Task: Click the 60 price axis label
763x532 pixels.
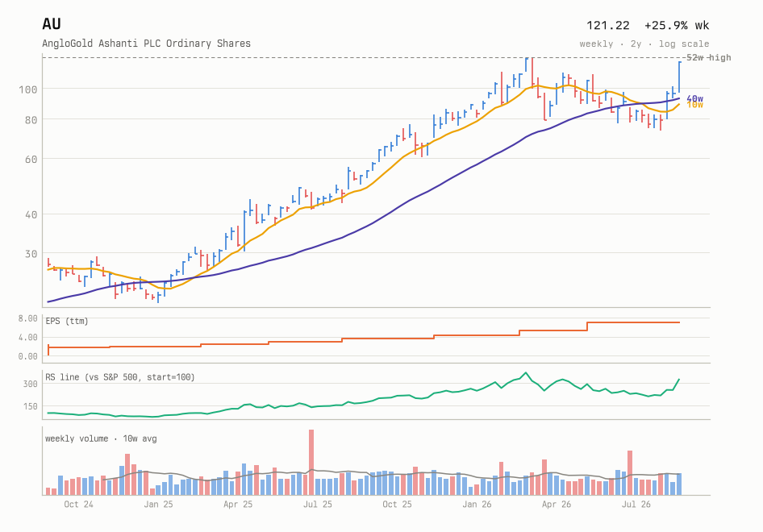Action: (x=31, y=160)
